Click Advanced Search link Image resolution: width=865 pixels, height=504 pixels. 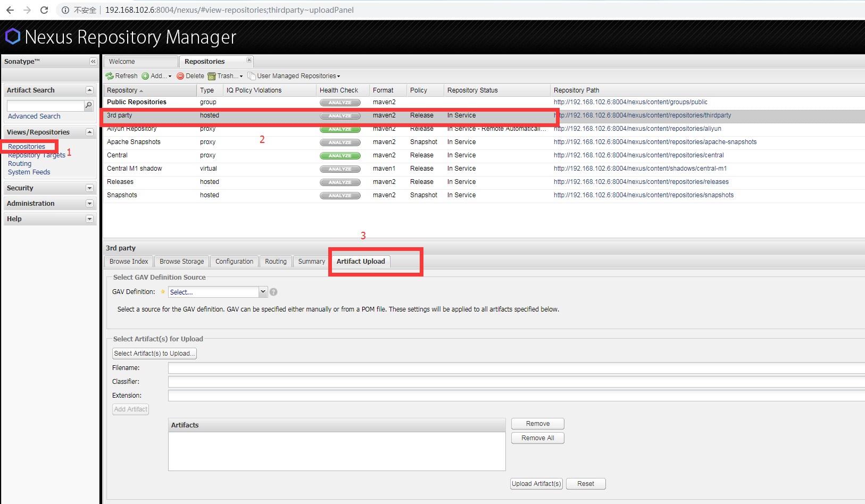tap(34, 116)
